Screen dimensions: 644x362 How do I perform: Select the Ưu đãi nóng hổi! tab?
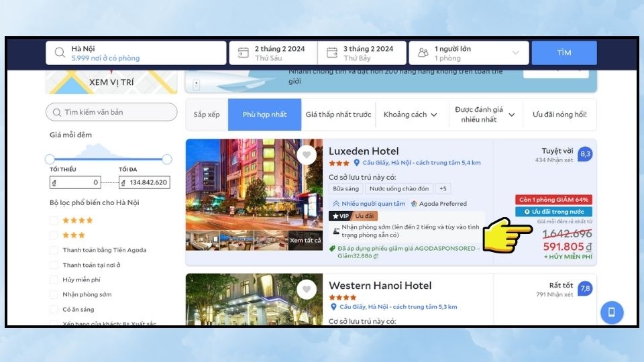[559, 115]
